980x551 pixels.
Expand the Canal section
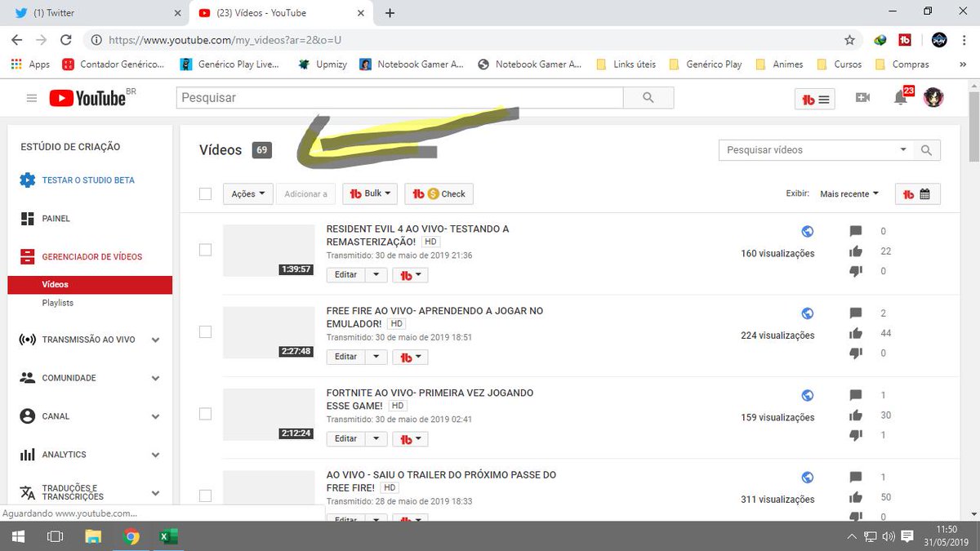point(155,416)
